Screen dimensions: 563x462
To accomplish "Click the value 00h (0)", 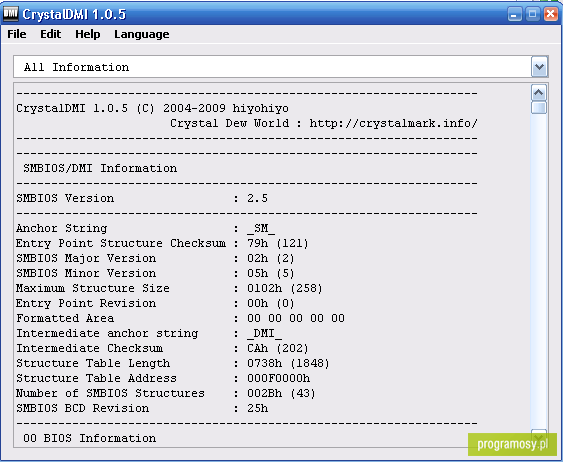I will 270,304.
